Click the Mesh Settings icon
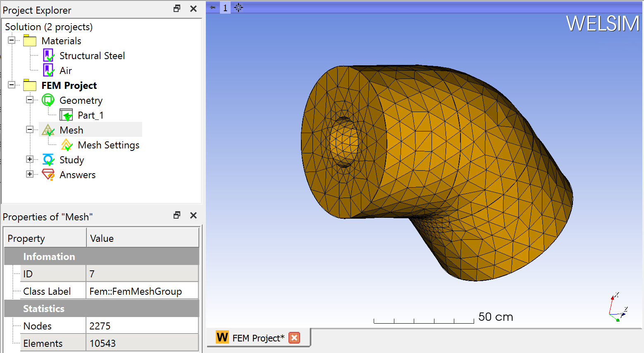 [x=67, y=145]
